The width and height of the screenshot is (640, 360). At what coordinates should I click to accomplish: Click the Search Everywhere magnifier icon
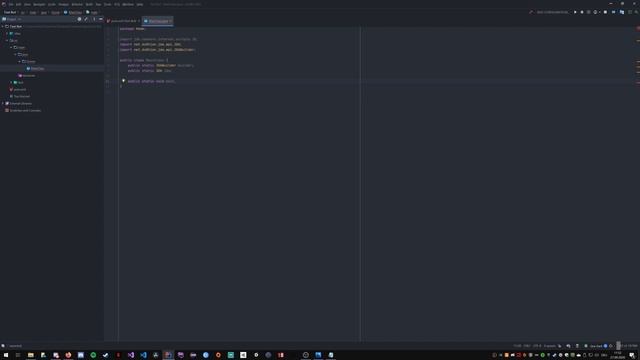(x=636, y=12)
